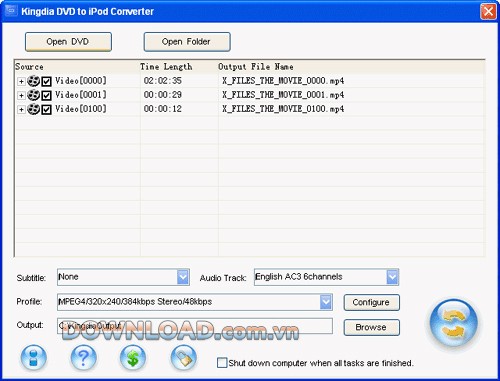Click the register key tag icon

click(x=183, y=358)
